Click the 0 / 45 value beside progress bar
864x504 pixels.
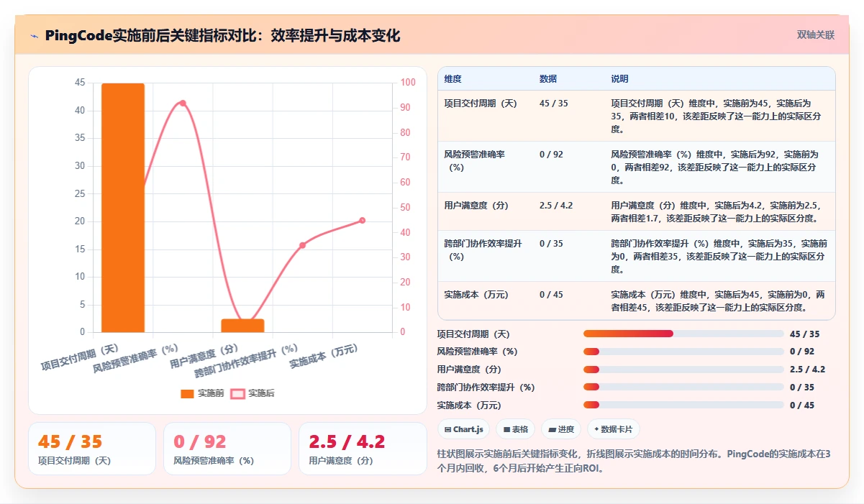(x=802, y=405)
